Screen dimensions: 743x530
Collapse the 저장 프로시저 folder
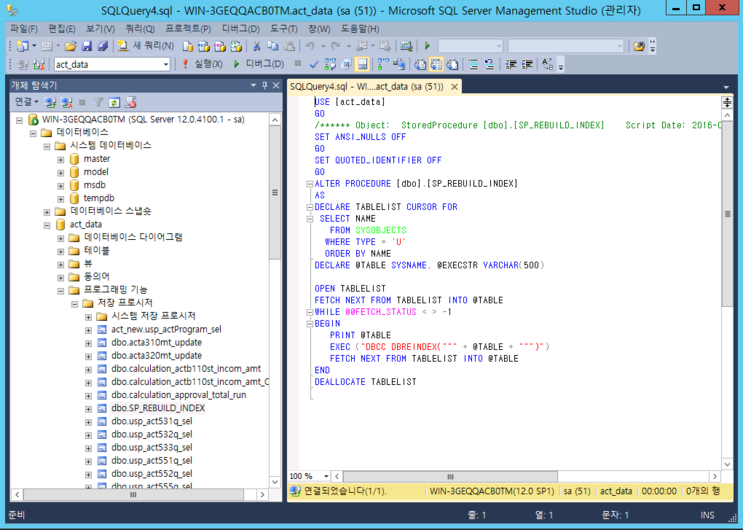74,304
